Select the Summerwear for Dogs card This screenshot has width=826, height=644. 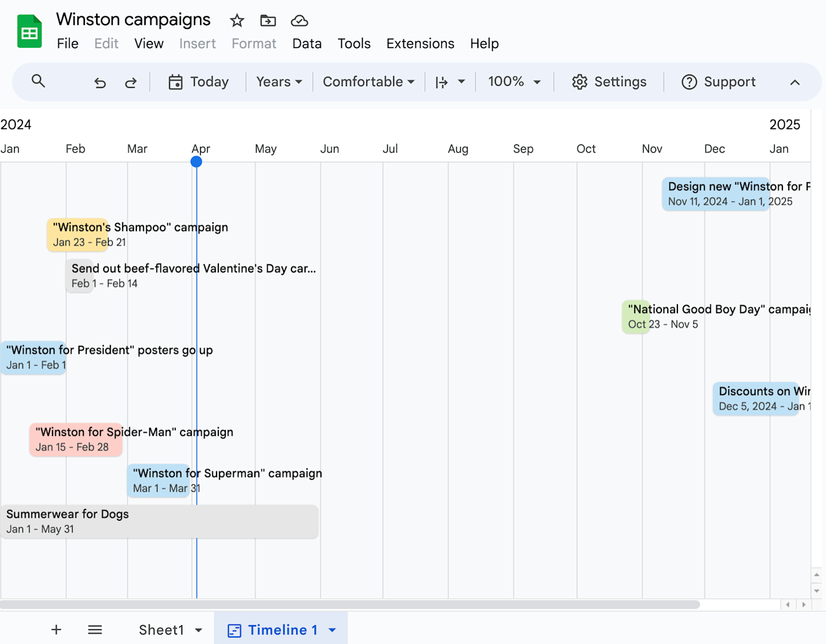click(x=159, y=521)
